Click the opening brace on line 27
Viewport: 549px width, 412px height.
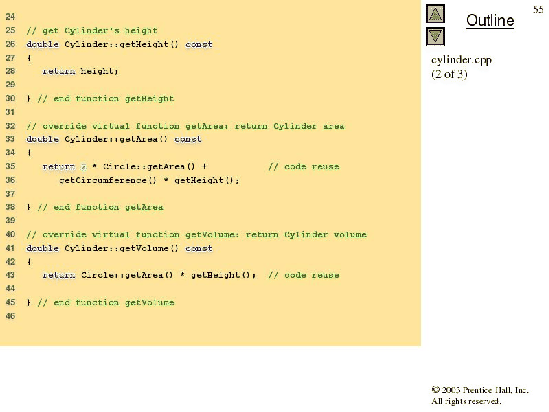(29, 58)
